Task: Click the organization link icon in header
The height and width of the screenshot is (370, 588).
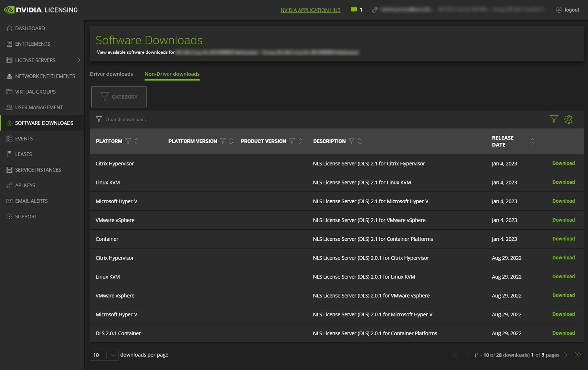Action: (374, 10)
